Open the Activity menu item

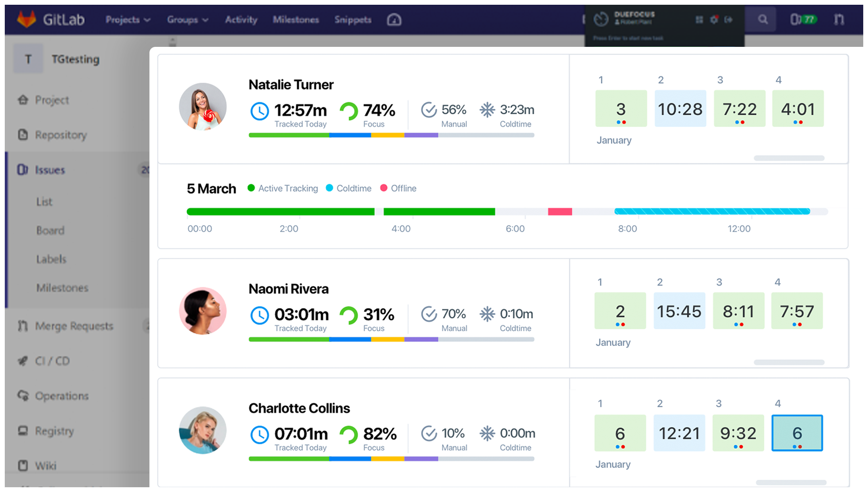click(241, 19)
